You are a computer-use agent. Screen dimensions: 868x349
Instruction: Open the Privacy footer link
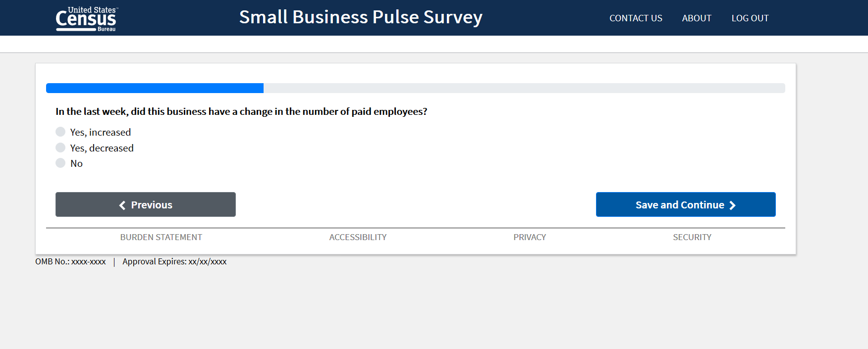click(530, 237)
